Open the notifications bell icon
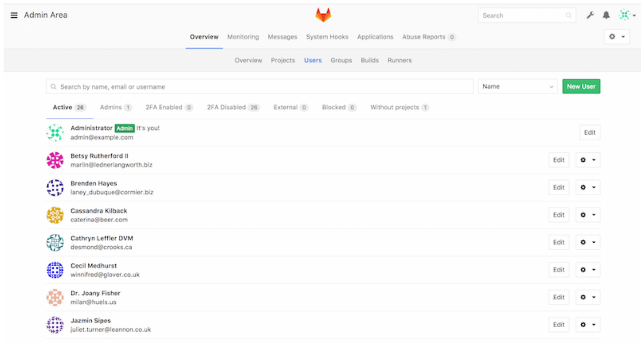The width and height of the screenshot is (644, 343). pyautogui.click(x=606, y=15)
